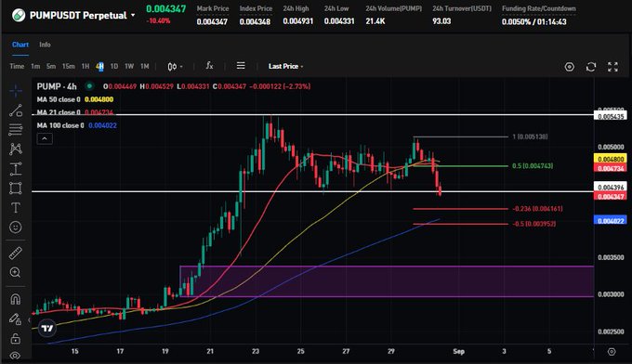Click the 0.005435 horizontal line price label
The image size is (632, 364).
611,116
